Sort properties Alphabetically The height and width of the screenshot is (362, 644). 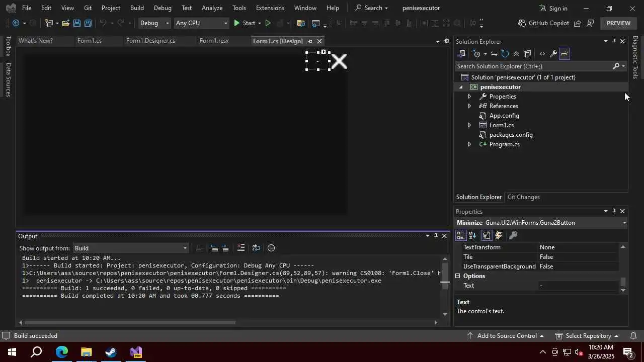pos(472,235)
